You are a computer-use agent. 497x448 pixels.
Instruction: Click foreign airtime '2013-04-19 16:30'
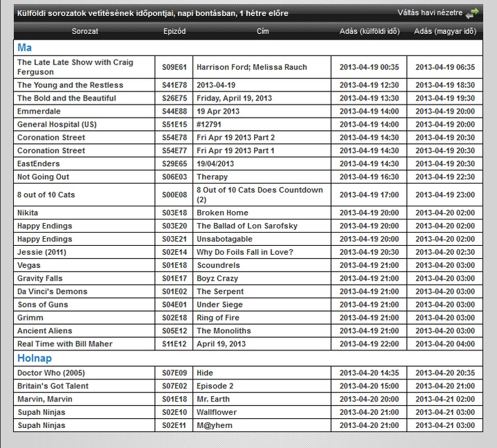(369, 177)
